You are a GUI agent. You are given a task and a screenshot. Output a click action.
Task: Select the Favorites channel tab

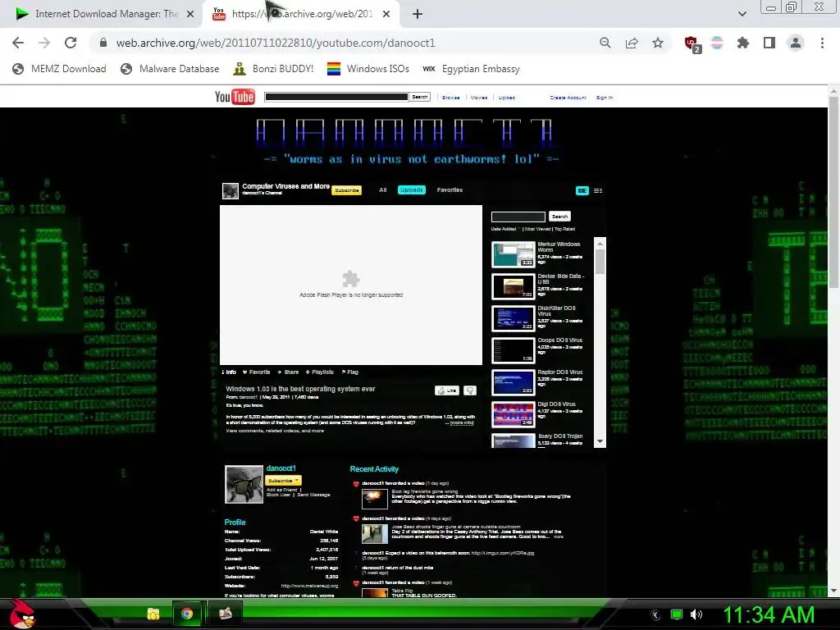450,189
